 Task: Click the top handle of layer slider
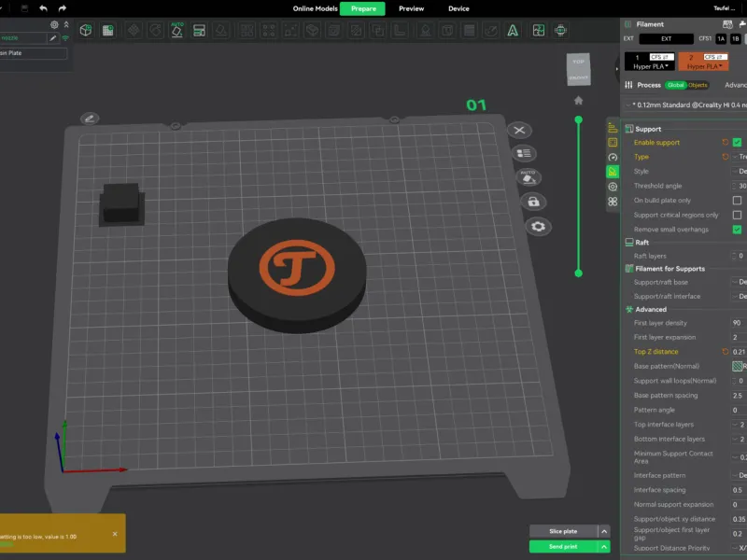[x=578, y=119]
